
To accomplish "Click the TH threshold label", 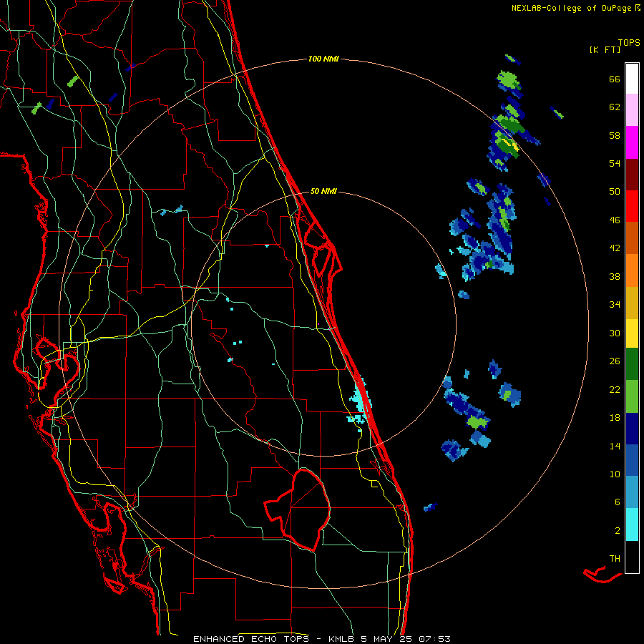I will tap(615, 559).
